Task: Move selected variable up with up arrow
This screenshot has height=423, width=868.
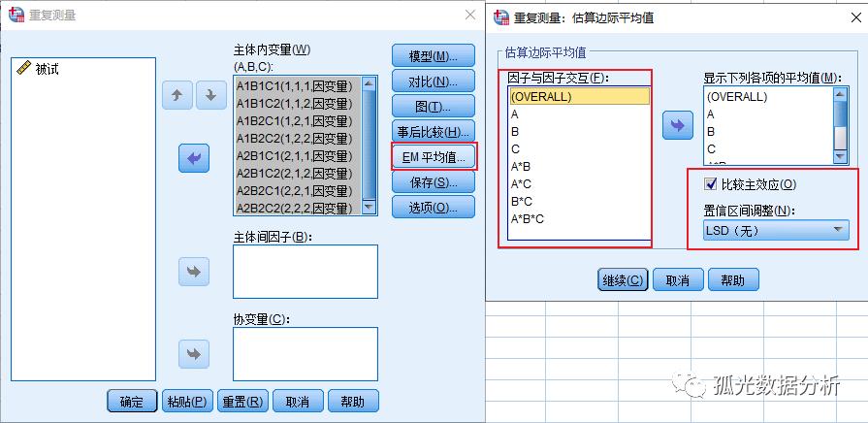Action: pos(177,95)
